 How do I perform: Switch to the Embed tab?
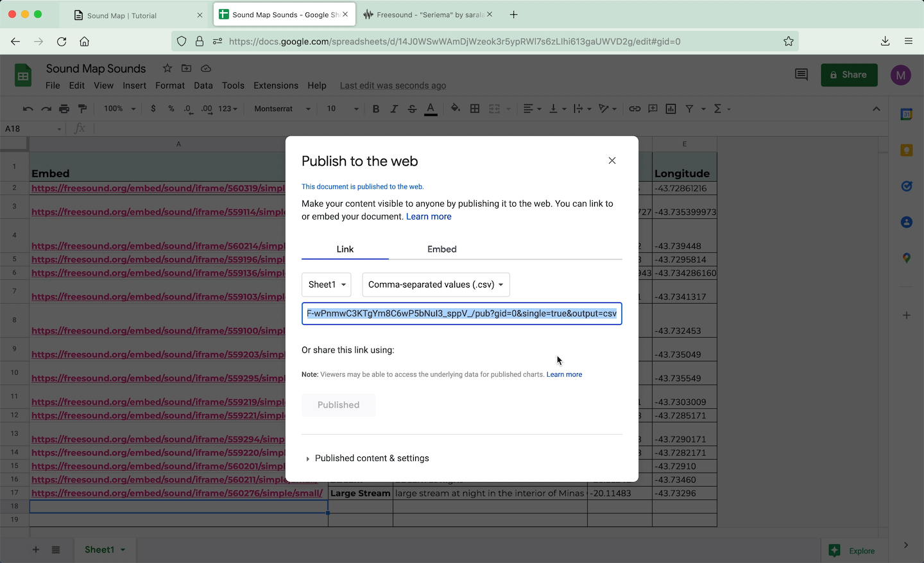click(441, 249)
